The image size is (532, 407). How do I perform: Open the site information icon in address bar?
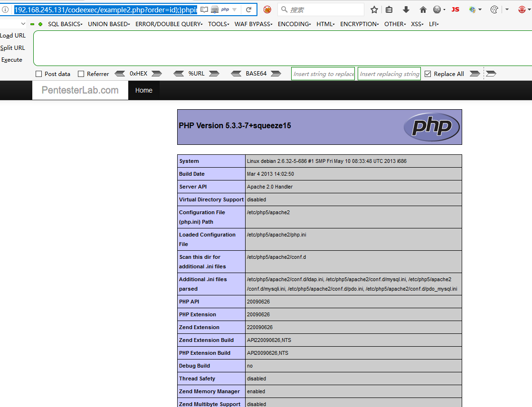point(5,9)
